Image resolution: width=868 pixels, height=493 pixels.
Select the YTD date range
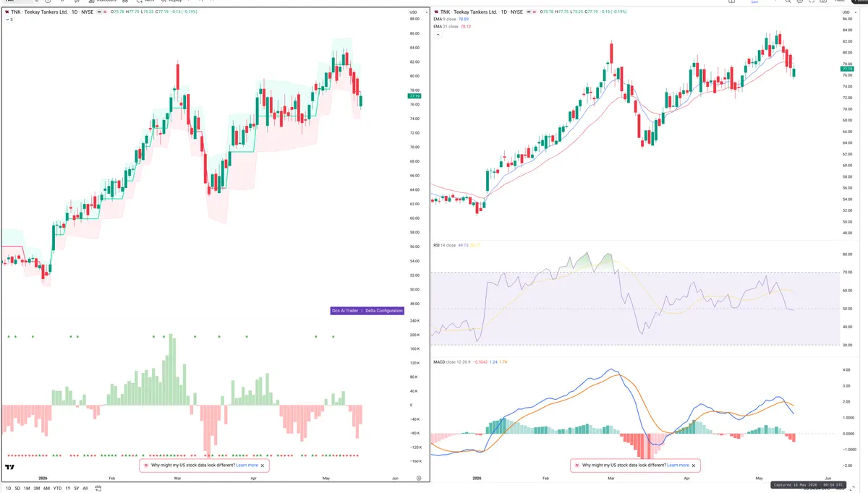(x=57, y=489)
